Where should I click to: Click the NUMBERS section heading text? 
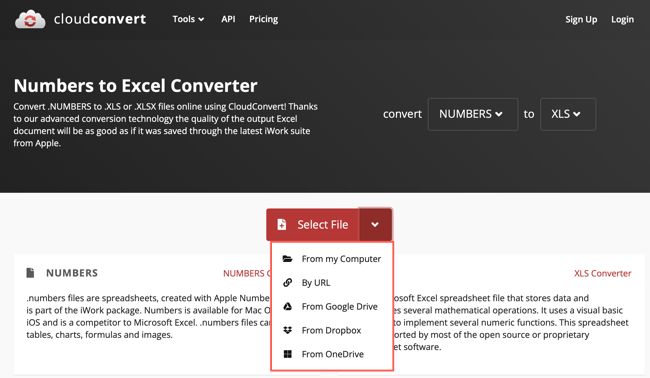pos(72,273)
